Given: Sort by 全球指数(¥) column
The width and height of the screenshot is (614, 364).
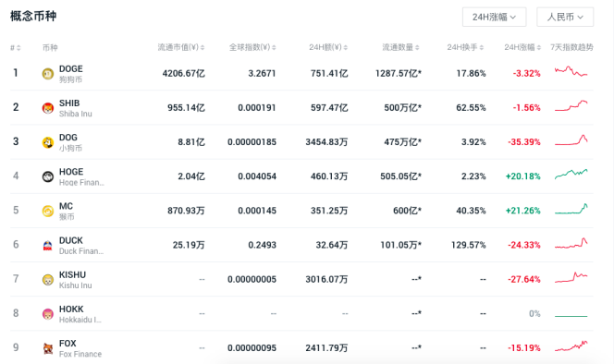Looking at the screenshot, I should [x=252, y=47].
